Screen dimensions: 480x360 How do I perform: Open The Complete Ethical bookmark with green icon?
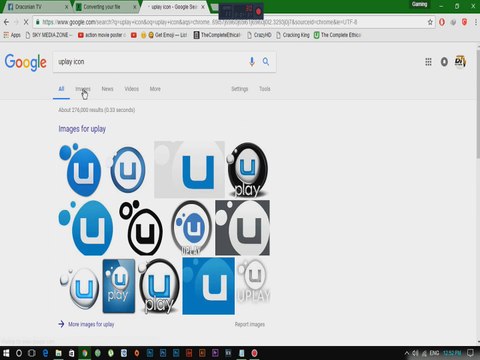point(337,35)
